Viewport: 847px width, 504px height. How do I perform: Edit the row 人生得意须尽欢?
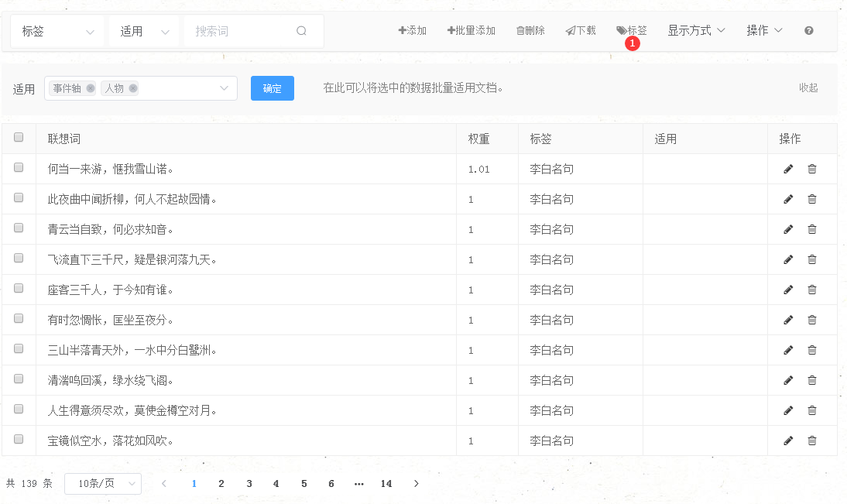[788, 411]
